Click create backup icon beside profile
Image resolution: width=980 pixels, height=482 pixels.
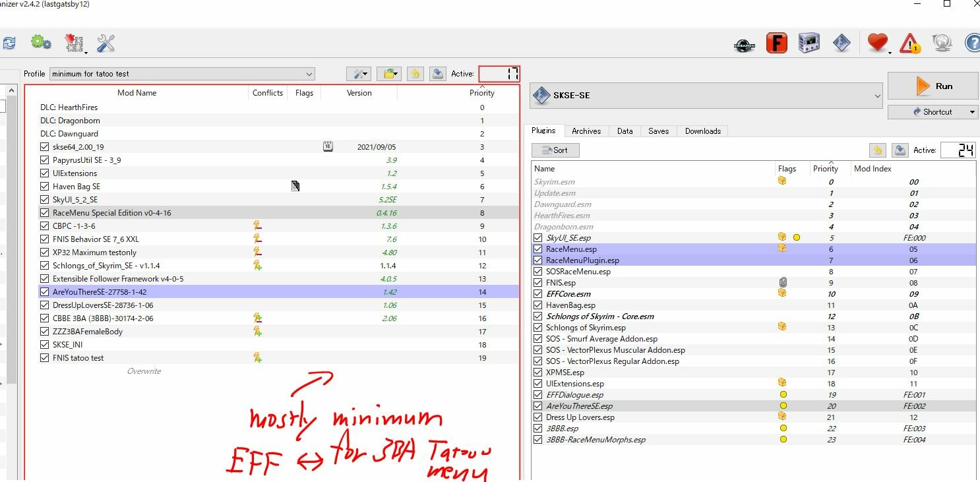coord(437,74)
